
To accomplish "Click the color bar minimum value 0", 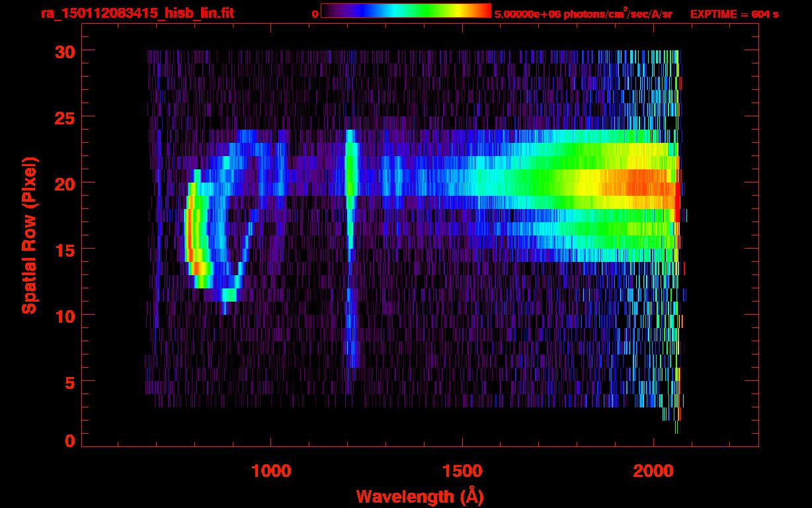I will tap(315, 14).
